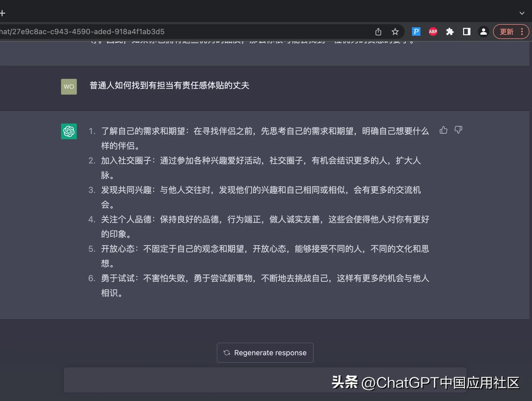Open the three-dot browser menu

[522, 32]
